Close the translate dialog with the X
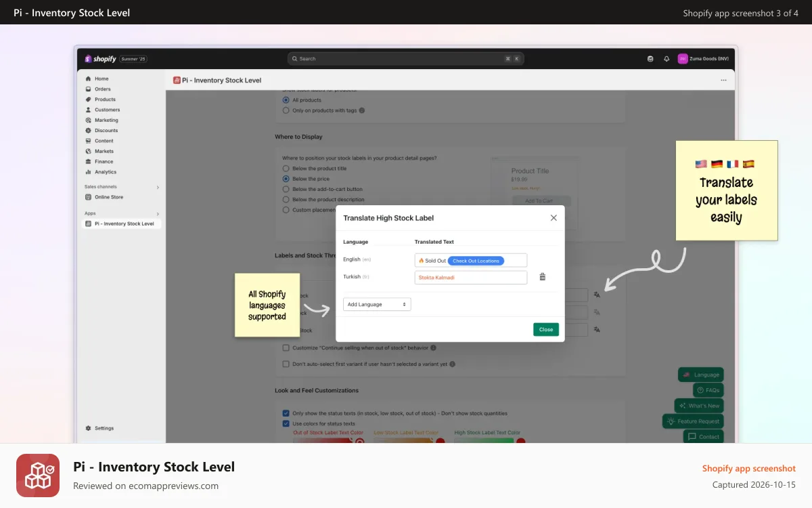812x508 pixels. coord(554,217)
